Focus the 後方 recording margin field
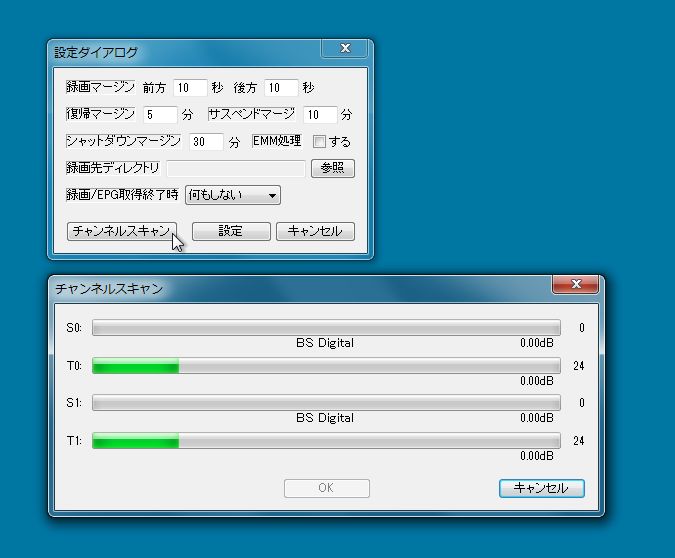This screenshot has width=675, height=558. tap(281, 88)
